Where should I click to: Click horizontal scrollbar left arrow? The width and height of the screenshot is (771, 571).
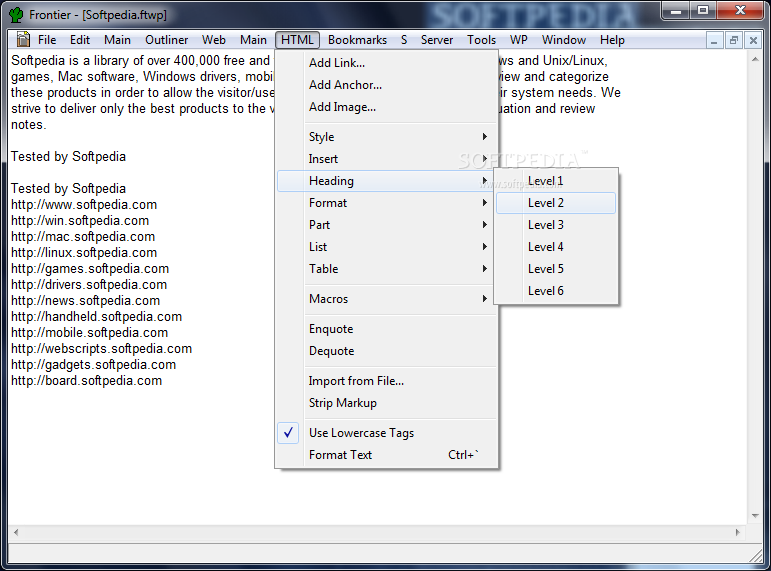16,532
